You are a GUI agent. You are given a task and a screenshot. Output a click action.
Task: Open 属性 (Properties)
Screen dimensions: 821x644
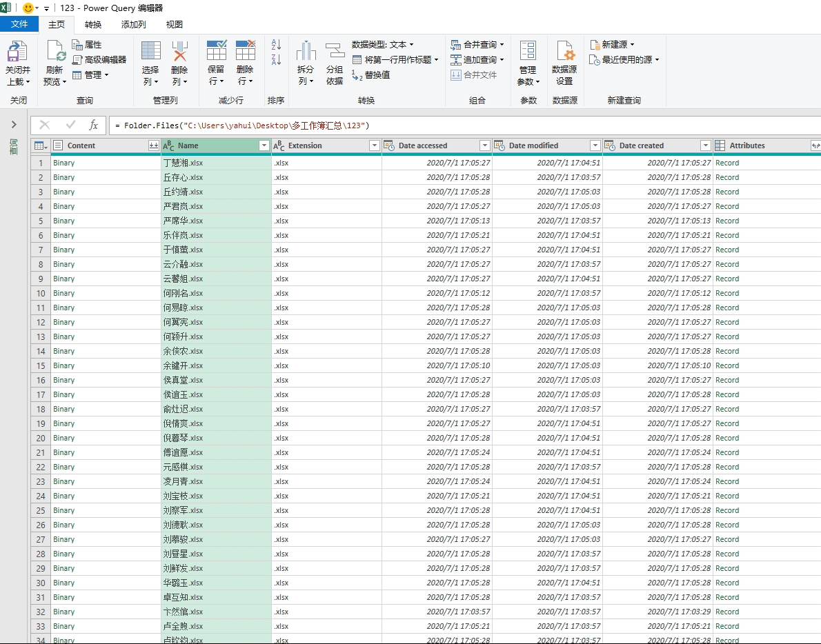coord(87,44)
